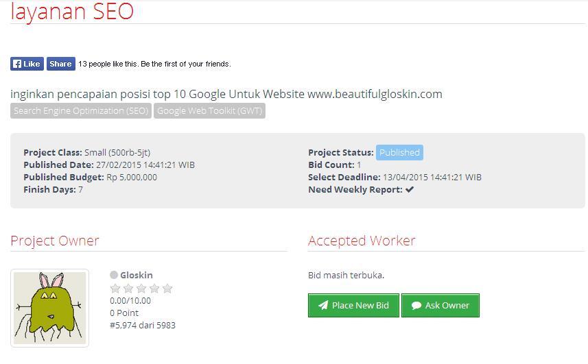Click the Facebook logo in Like button

tap(17, 64)
